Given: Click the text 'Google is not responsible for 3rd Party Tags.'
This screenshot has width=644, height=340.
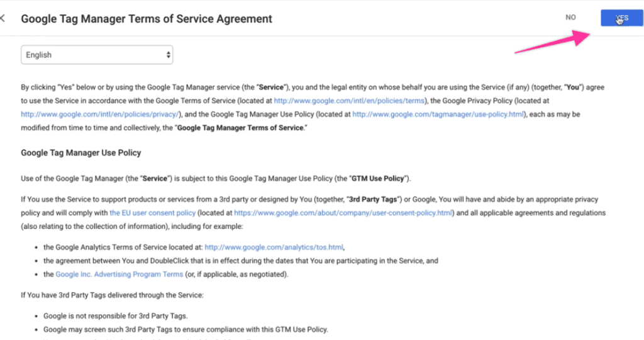Looking at the screenshot, I should [116, 315].
